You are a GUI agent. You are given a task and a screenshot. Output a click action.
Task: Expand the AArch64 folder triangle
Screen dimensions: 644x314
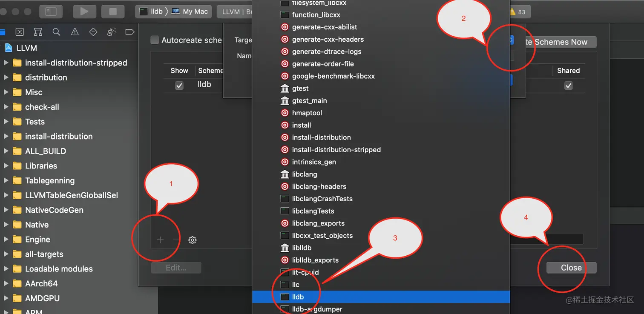pos(6,283)
